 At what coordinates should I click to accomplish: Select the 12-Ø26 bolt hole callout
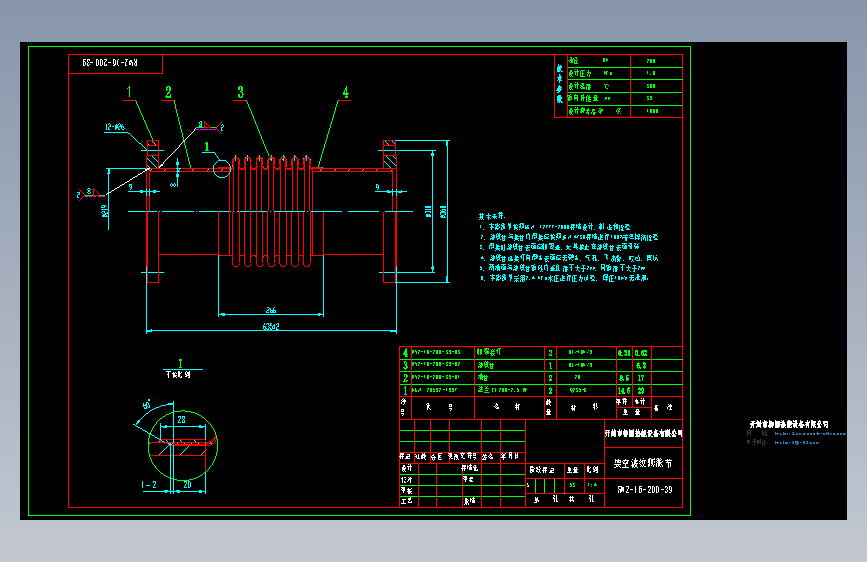(115, 127)
